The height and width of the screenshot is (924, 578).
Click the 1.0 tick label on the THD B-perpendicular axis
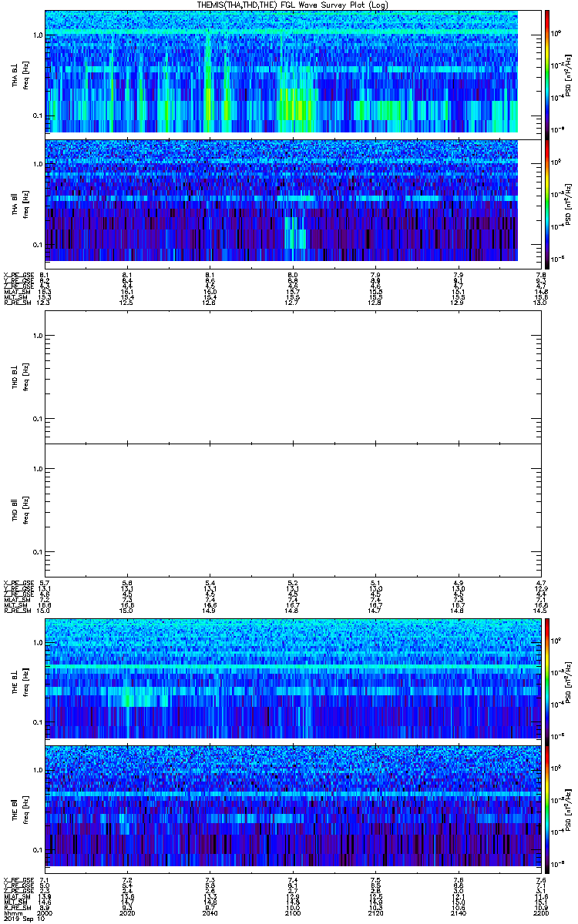pyautogui.click(x=37, y=335)
